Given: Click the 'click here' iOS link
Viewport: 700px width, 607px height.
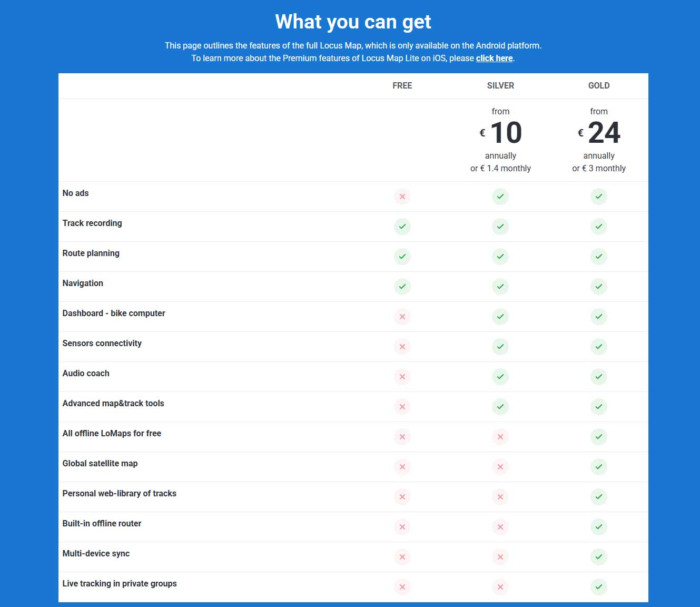Looking at the screenshot, I should pyautogui.click(x=494, y=58).
